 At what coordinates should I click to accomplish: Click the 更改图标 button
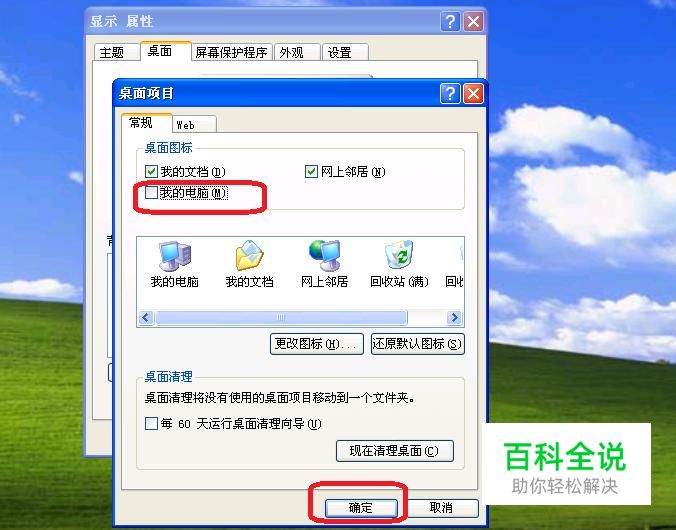coord(316,344)
